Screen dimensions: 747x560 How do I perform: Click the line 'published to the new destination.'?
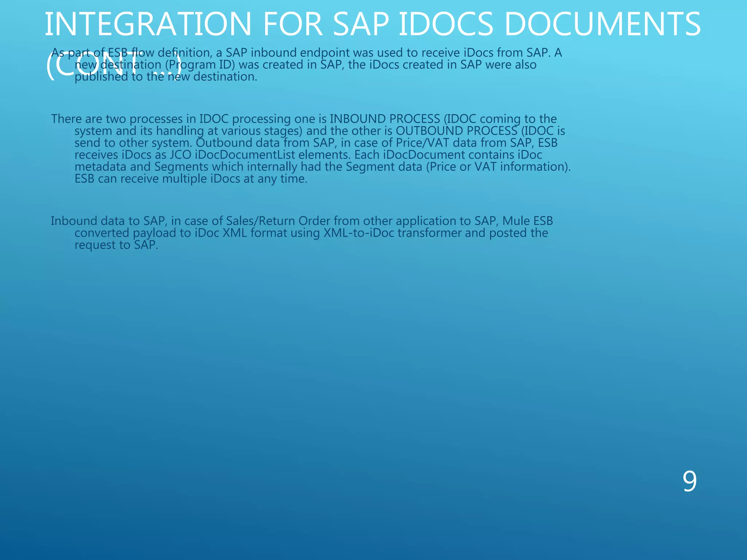click(166, 77)
